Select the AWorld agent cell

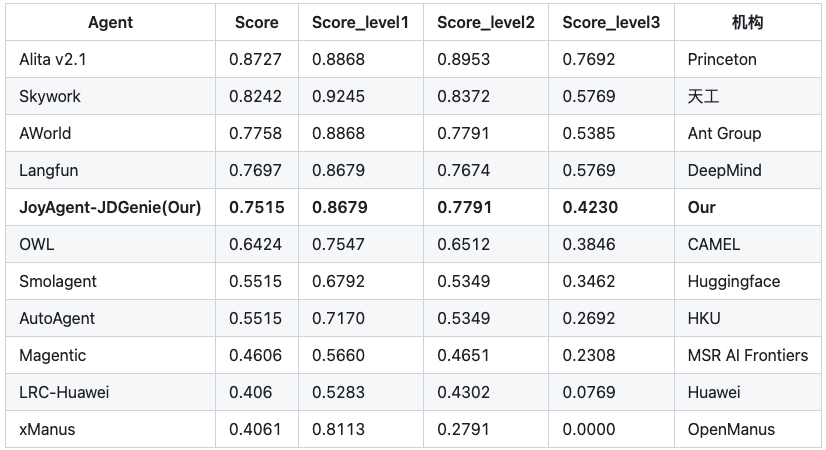pyautogui.click(x=110, y=133)
